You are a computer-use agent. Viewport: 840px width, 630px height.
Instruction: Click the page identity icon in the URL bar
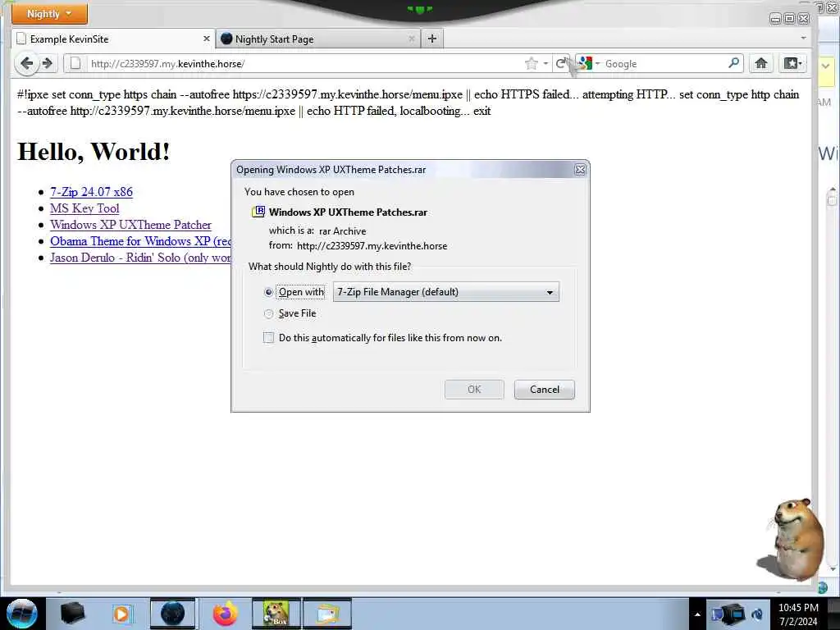(75, 63)
